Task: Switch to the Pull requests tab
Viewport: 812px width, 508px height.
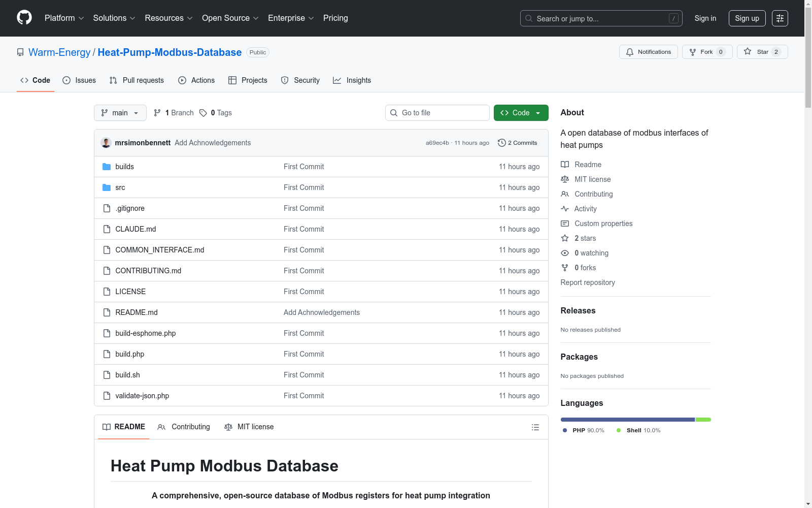Action: [137, 80]
